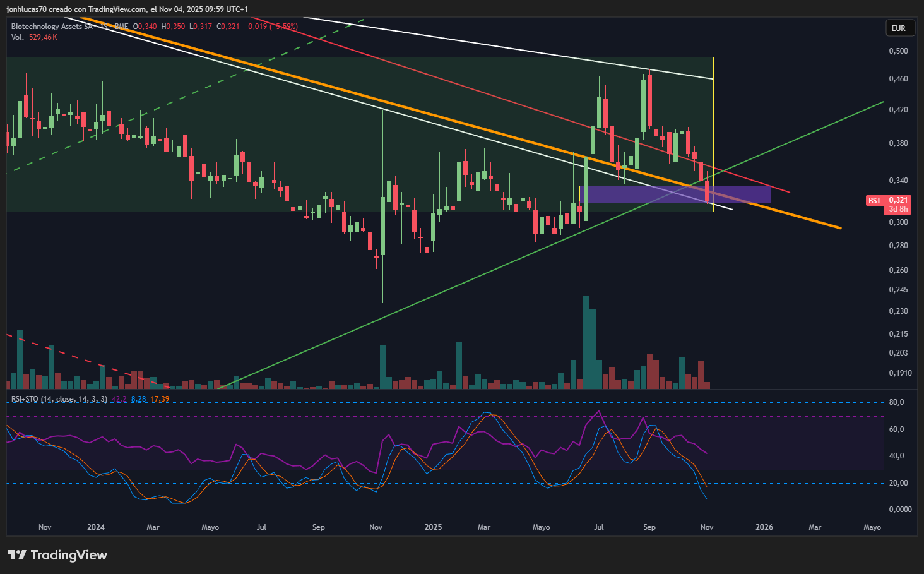The height and width of the screenshot is (574, 924).
Task: Open the EUR currency selector
Action: [x=898, y=28]
